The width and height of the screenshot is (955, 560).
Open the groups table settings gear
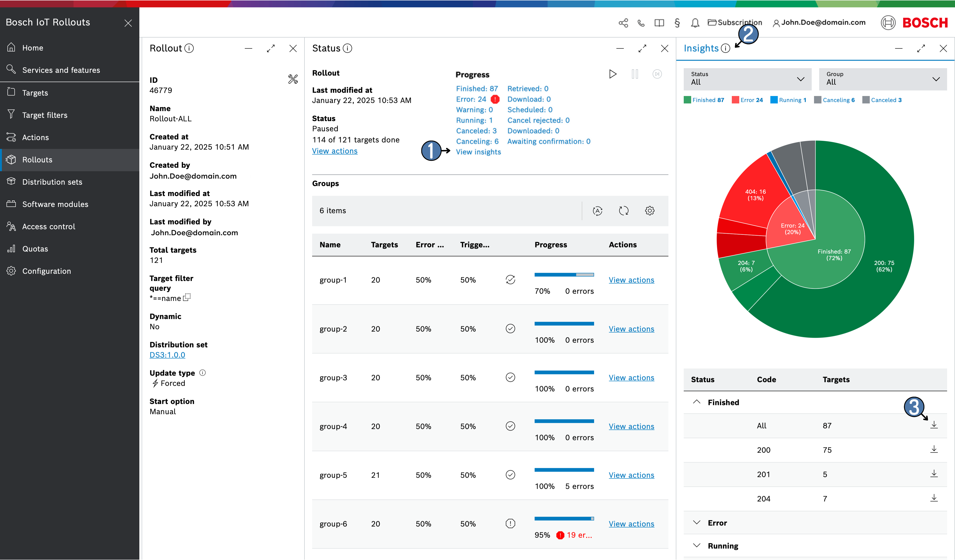coord(650,211)
